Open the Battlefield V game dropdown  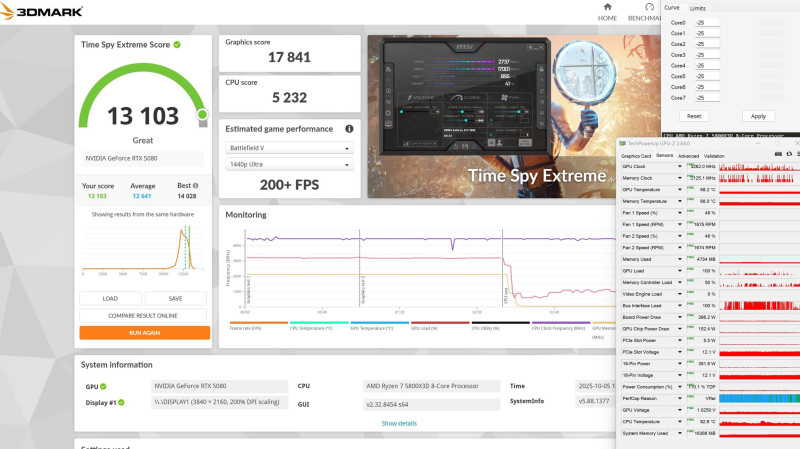click(x=289, y=148)
